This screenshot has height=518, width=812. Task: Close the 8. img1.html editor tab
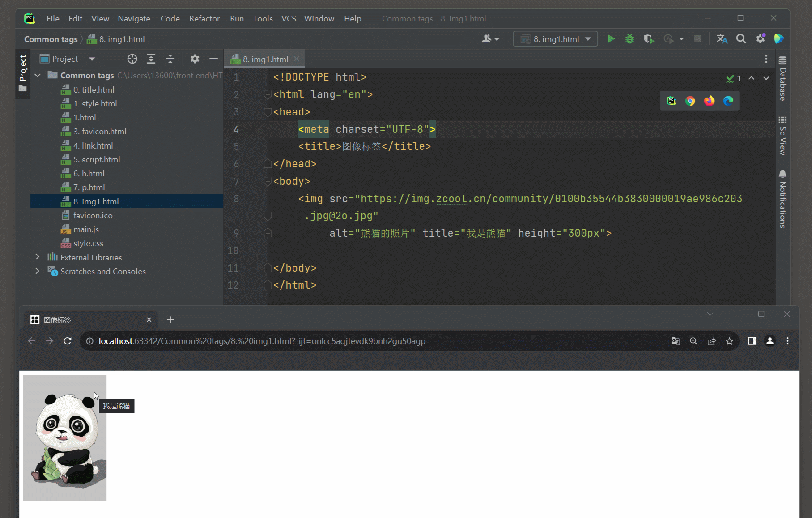[297, 59]
